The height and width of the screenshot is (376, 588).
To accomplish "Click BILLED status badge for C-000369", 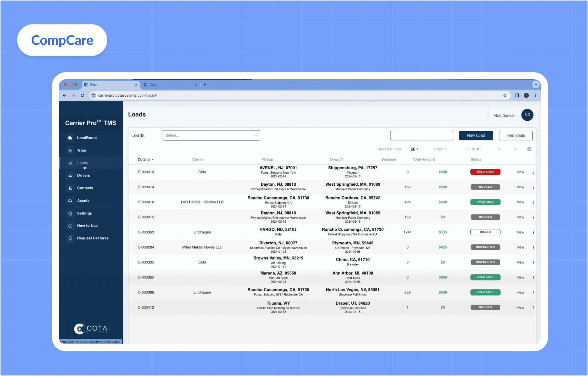I will [485, 232].
